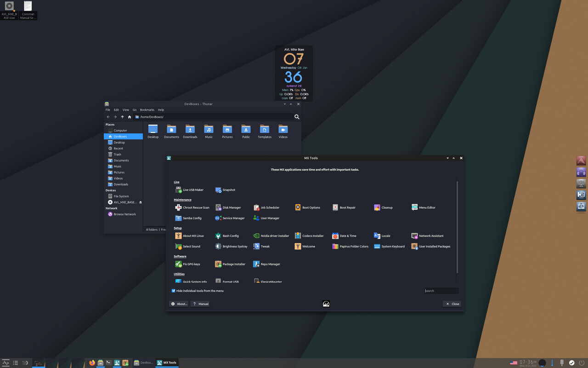Open Chroot Rescue Scan

point(192,207)
